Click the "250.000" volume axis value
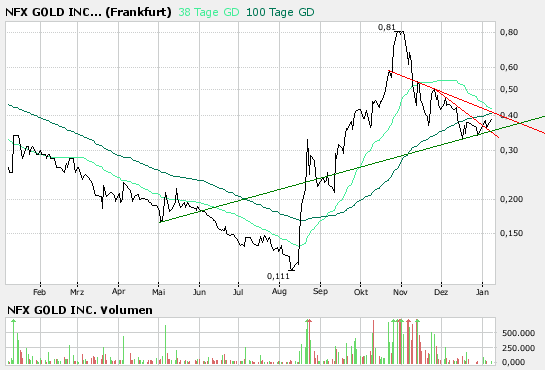The height and width of the screenshot is (384, 545). 518,348
